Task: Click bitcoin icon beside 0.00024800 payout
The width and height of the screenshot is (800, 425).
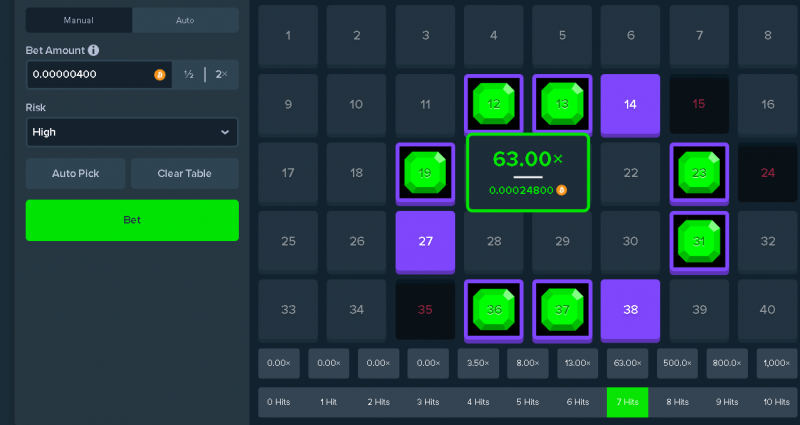Action: (561, 190)
